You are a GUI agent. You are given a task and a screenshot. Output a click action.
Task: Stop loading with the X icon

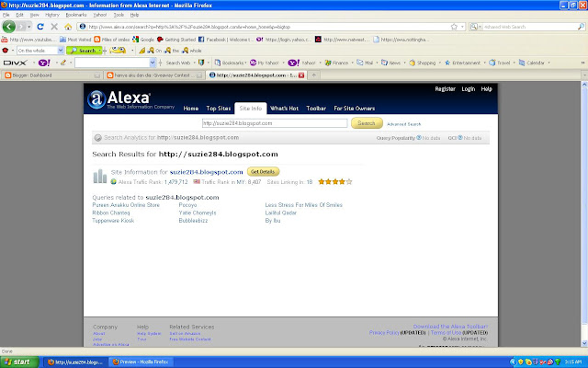click(54, 27)
